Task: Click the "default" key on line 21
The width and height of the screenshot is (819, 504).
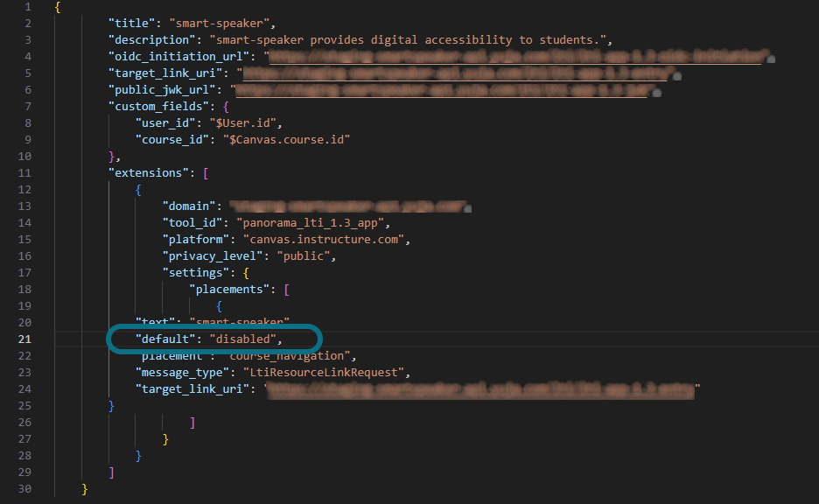Action: point(165,339)
